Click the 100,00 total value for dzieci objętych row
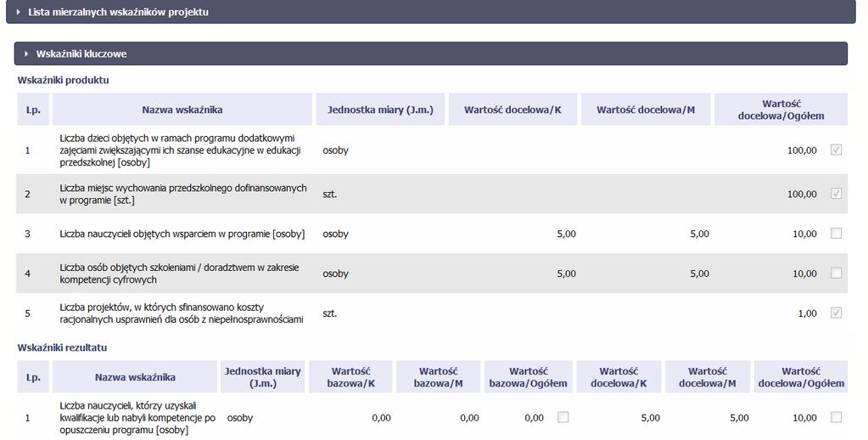Viewport: 868px width, 440px height. (802, 150)
